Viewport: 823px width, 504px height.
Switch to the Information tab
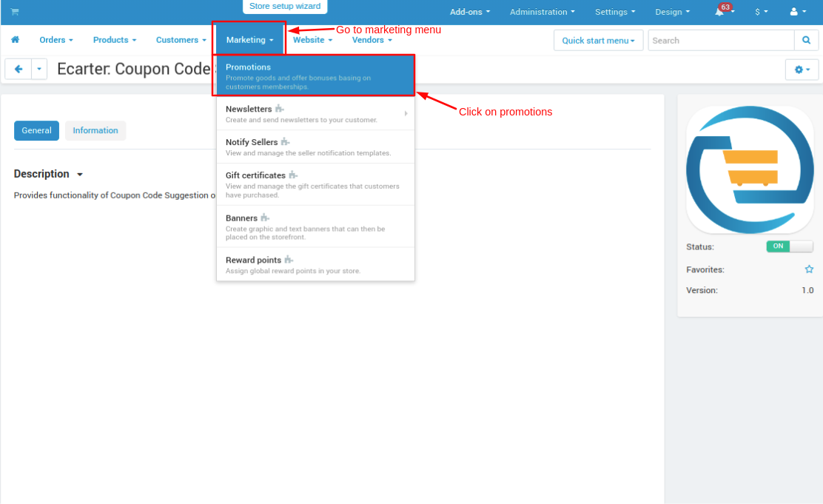(x=95, y=131)
